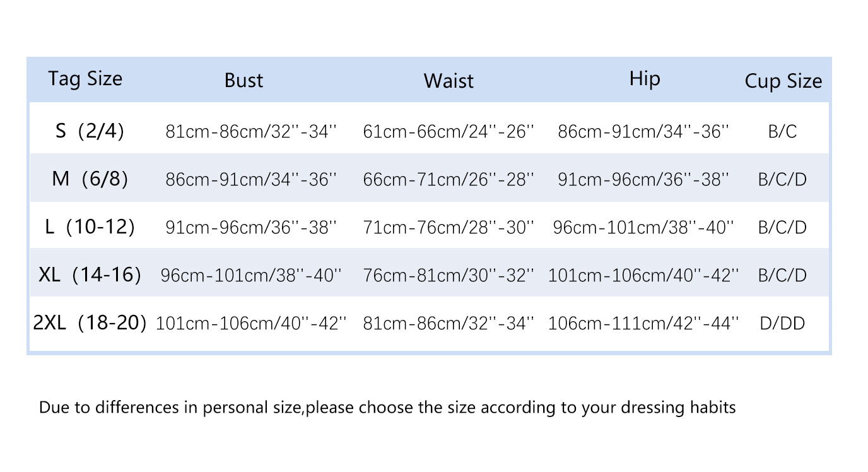The width and height of the screenshot is (868, 472).
Task: Select the S (2/4) size row label
Action: pos(90,131)
